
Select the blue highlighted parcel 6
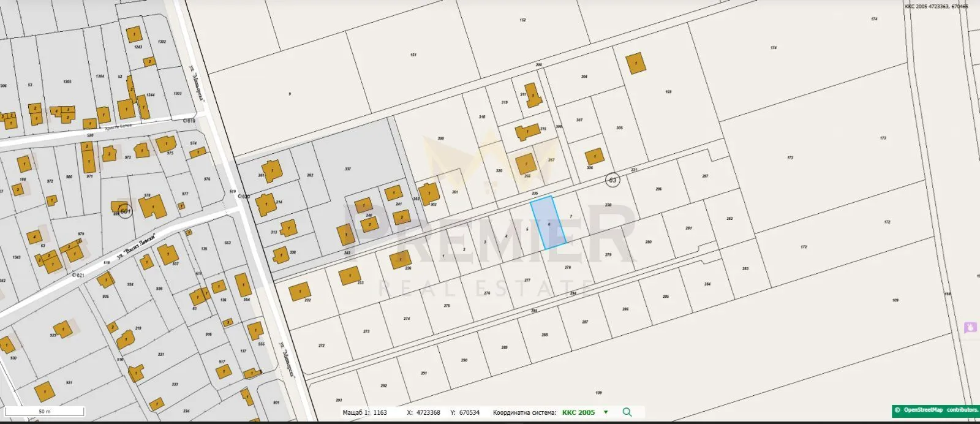[548, 222]
